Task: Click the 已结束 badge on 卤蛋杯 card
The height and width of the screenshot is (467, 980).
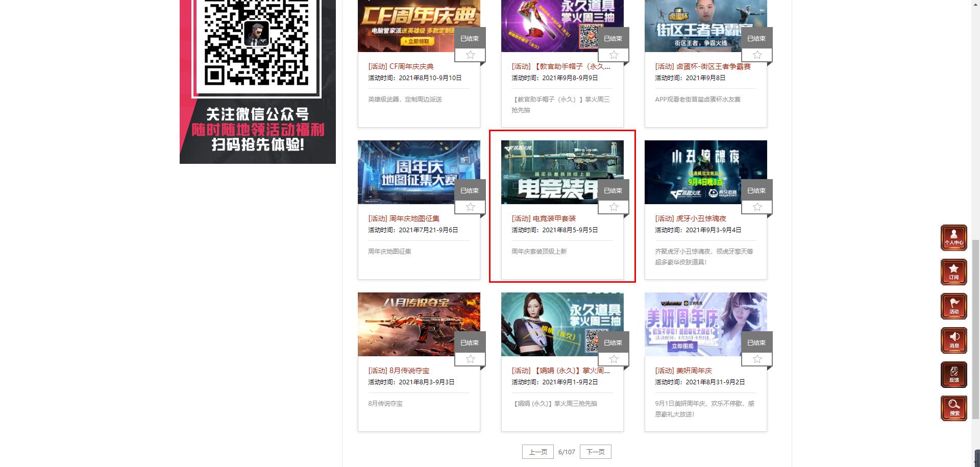Action: (x=756, y=38)
